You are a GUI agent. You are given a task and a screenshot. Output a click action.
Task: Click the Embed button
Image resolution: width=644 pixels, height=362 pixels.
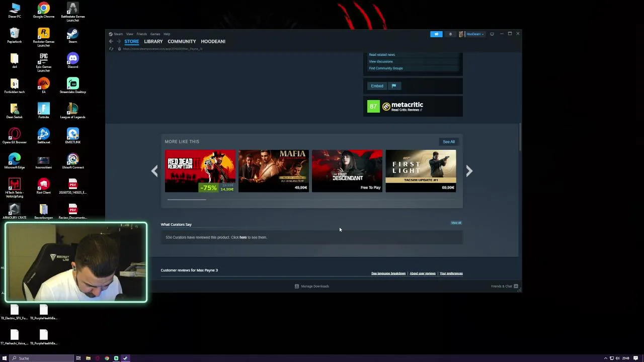(377, 86)
